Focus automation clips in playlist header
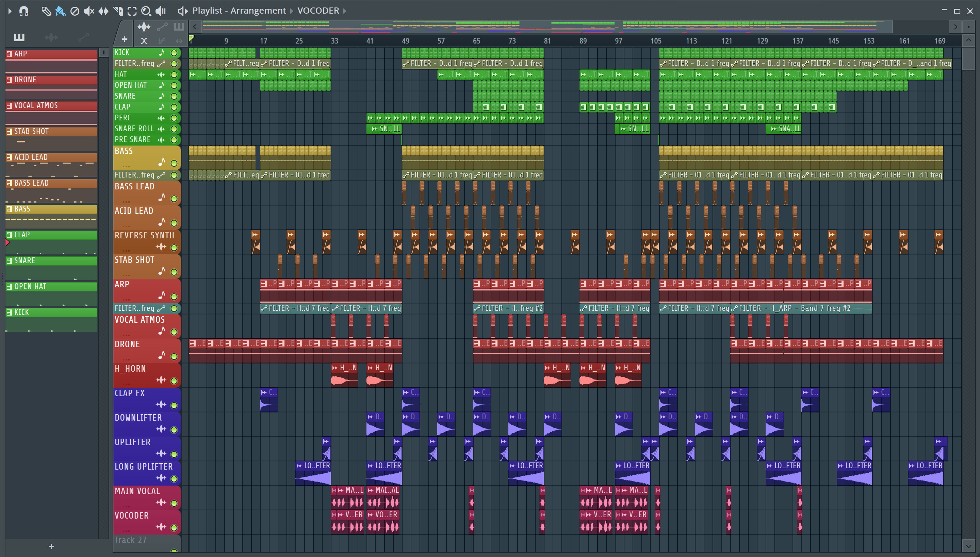 162,27
